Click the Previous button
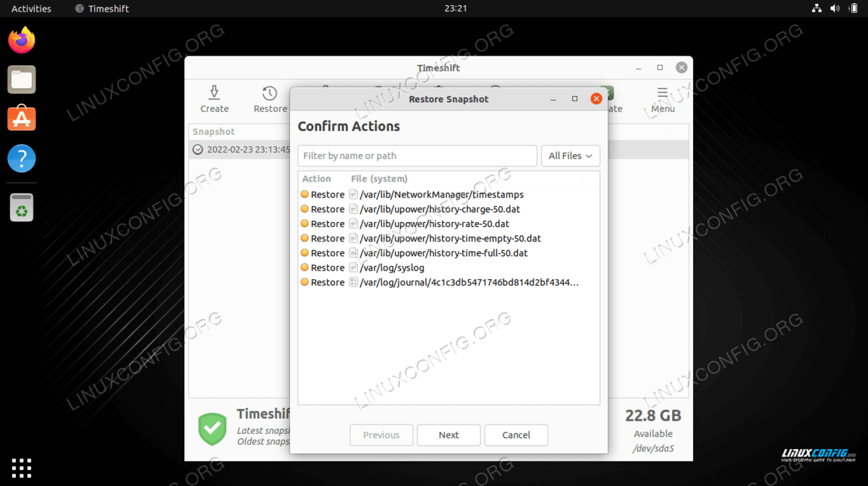The width and height of the screenshot is (868, 486). point(381,435)
